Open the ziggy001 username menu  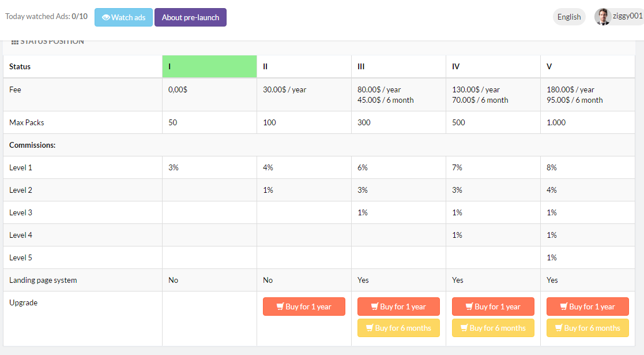[x=628, y=16]
